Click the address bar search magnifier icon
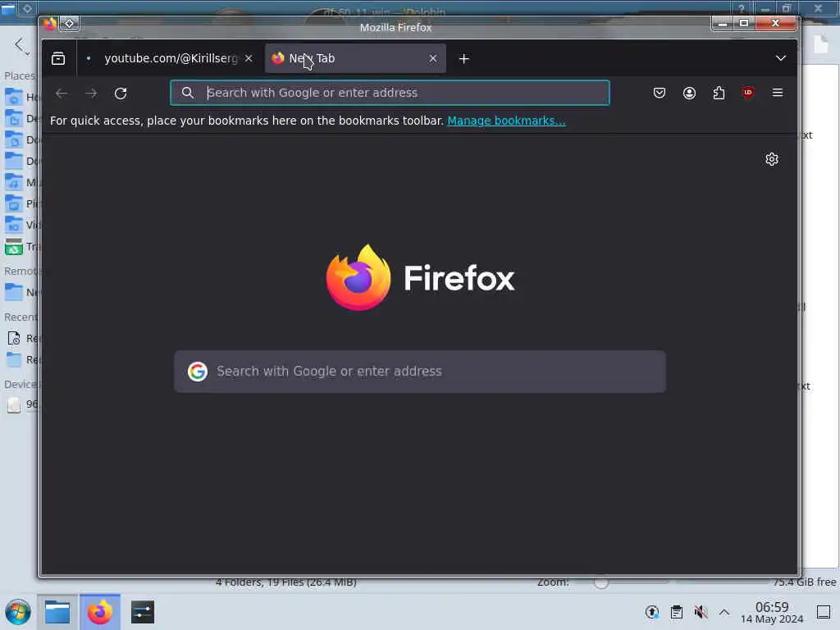 tap(187, 93)
